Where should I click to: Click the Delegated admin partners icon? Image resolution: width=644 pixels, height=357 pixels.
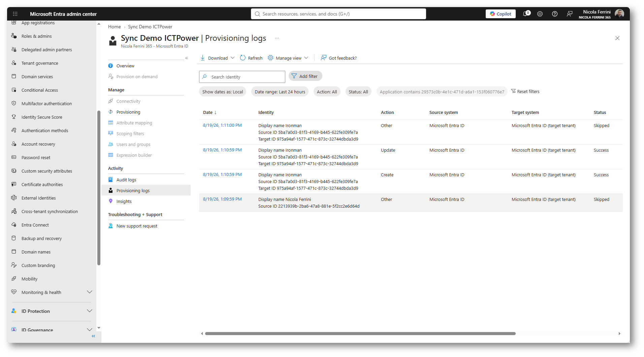14,50
